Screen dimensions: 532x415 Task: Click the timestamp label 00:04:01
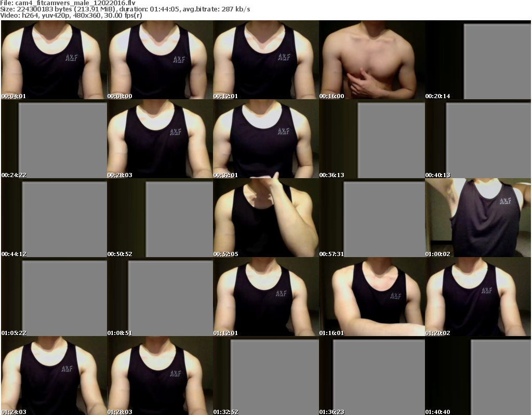pos(14,96)
